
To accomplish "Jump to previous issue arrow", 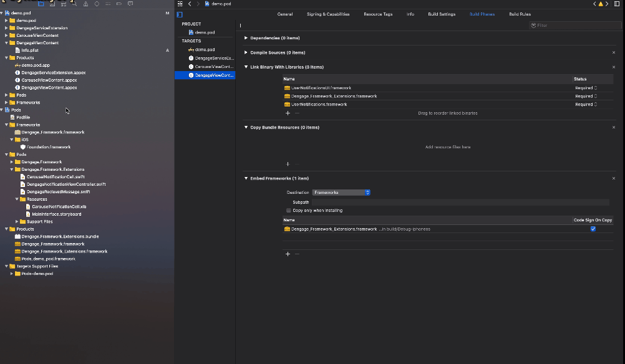I will (x=594, y=4).
